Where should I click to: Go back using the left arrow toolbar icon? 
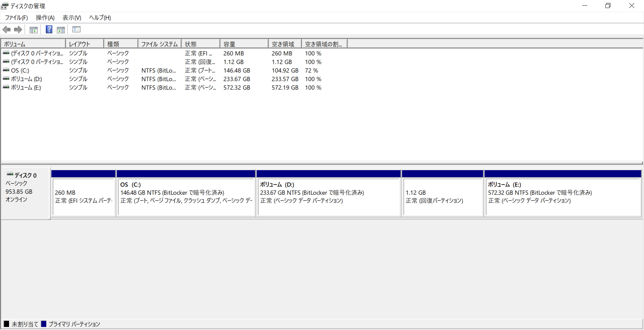(6, 29)
